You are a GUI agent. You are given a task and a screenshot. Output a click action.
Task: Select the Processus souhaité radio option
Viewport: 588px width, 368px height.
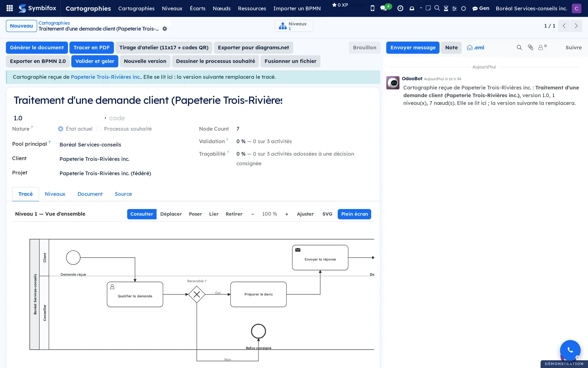tap(99, 129)
